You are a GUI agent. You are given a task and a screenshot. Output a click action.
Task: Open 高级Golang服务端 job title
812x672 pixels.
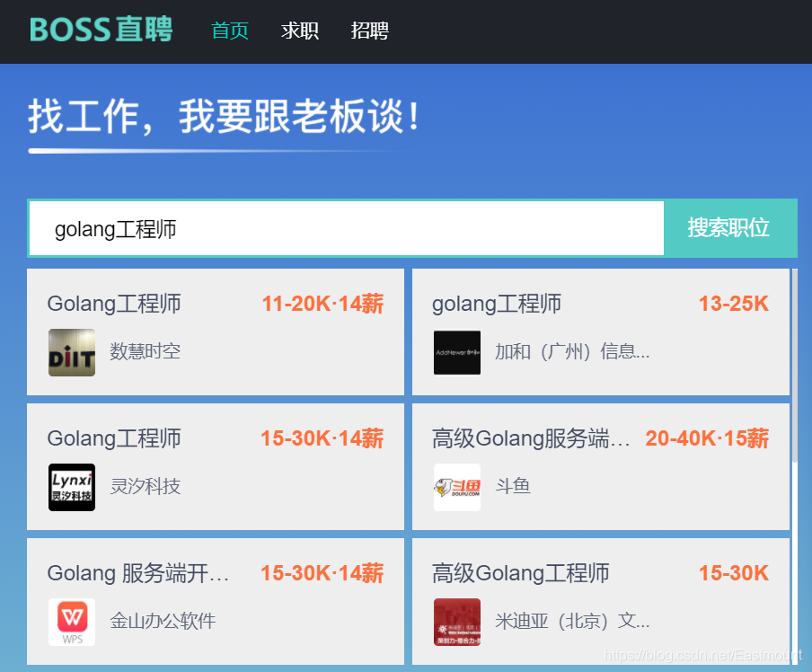click(531, 438)
